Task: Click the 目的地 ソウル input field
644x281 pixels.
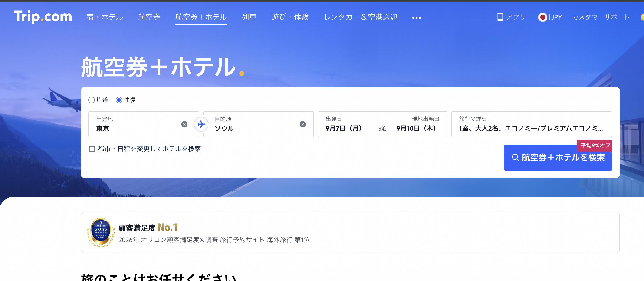Action: point(258,124)
